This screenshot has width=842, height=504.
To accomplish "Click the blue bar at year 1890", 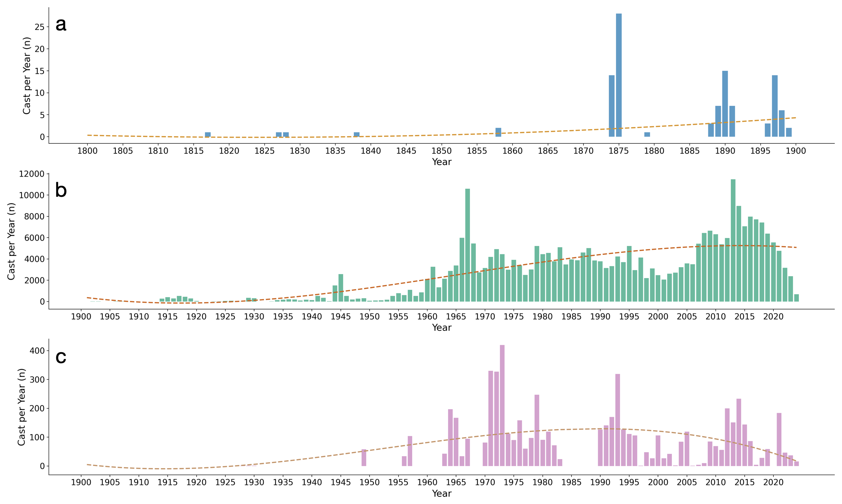I will (725, 104).
